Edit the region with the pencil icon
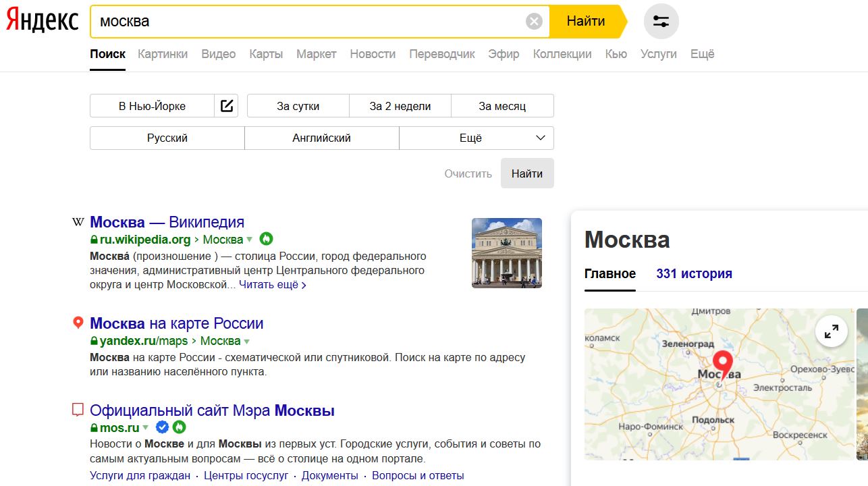 pos(227,106)
